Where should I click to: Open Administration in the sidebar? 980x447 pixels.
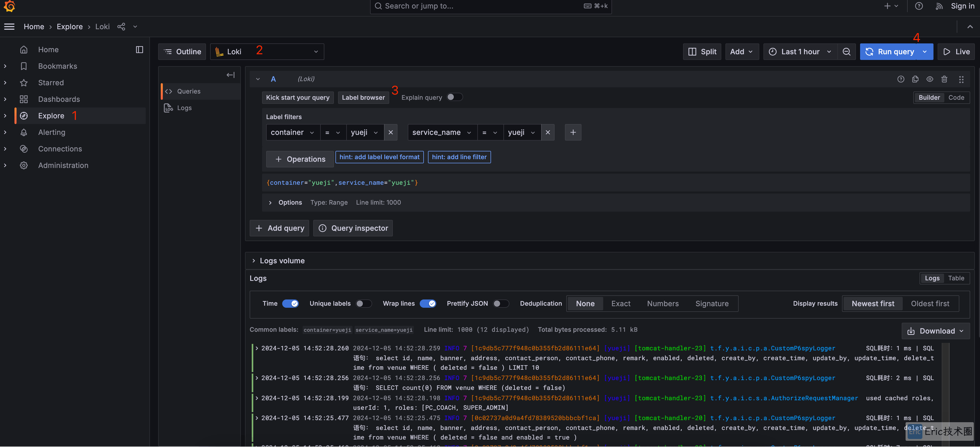pos(63,165)
